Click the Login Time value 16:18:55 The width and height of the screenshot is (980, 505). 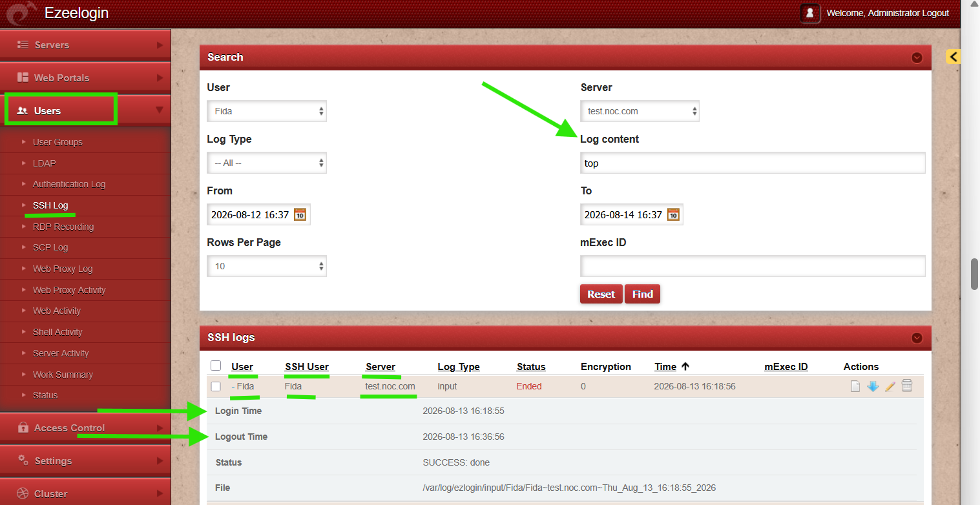pos(463,411)
